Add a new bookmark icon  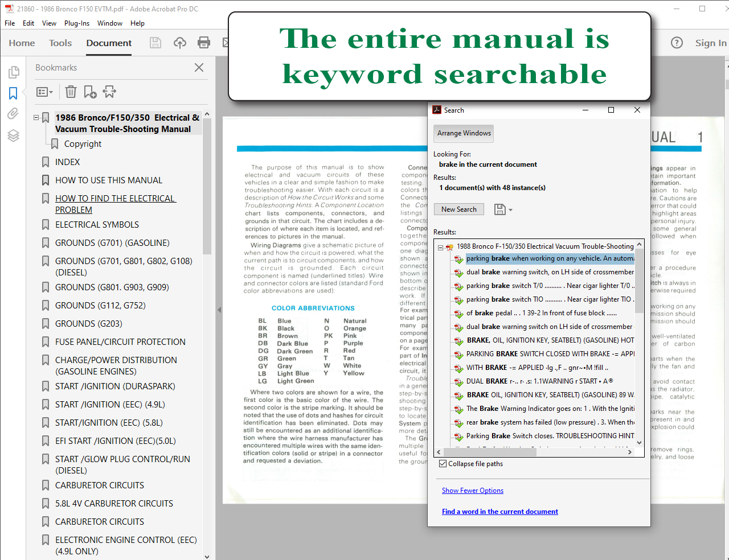coord(90,92)
